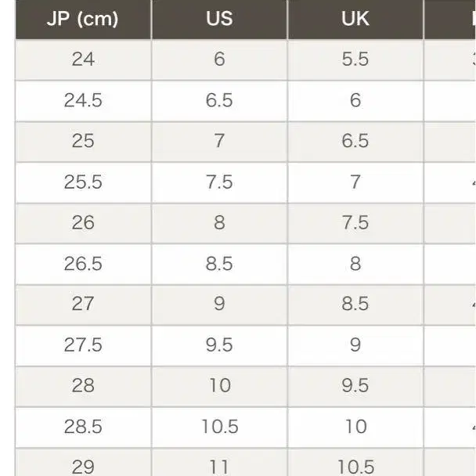Click the US size 7 cell
This screenshot has width=476, height=476.
(219, 142)
